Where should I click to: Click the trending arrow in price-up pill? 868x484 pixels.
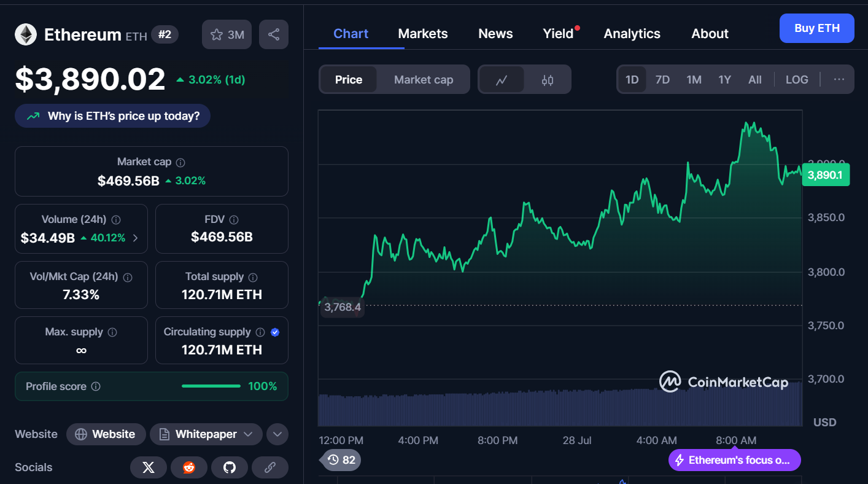coord(33,116)
